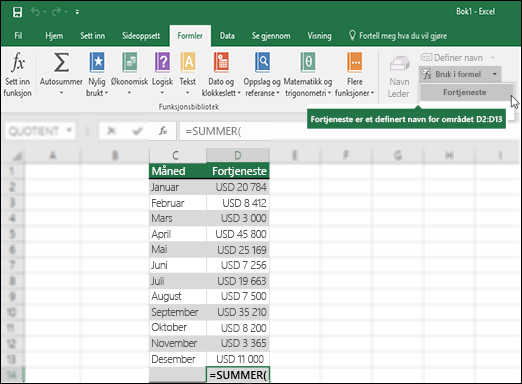The height and width of the screenshot is (384, 522).
Task: Select cell with USD 20 784
Action: click(x=238, y=187)
